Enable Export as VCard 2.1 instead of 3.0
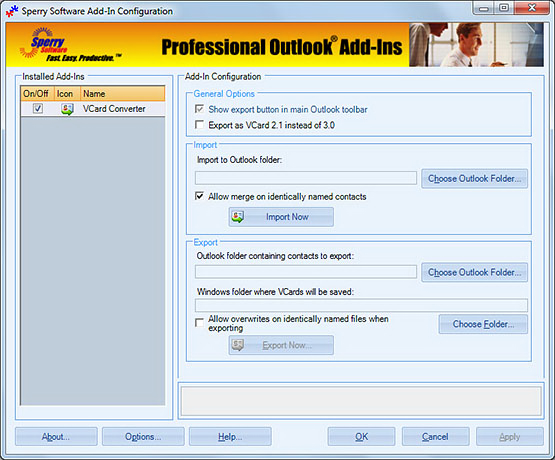The height and width of the screenshot is (460, 555). [x=199, y=125]
